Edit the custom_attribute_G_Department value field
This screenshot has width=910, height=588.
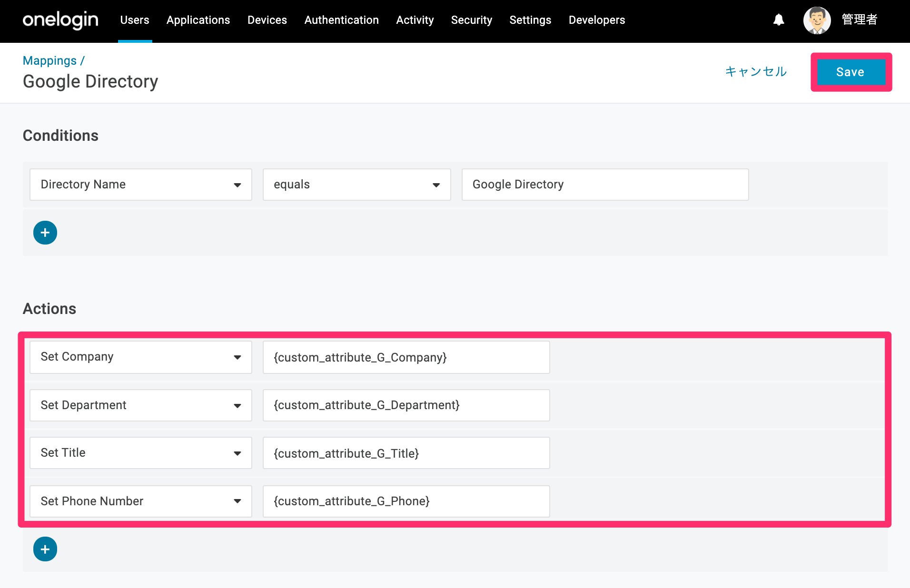[406, 405]
